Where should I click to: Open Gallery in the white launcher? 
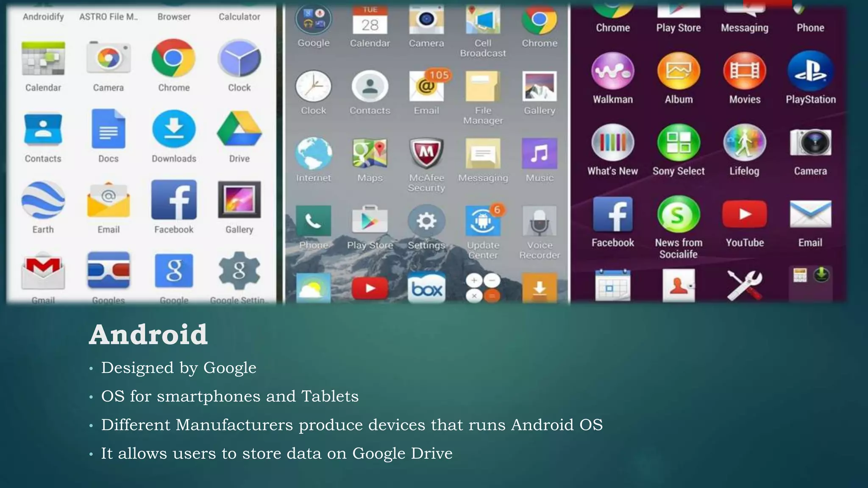point(239,200)
